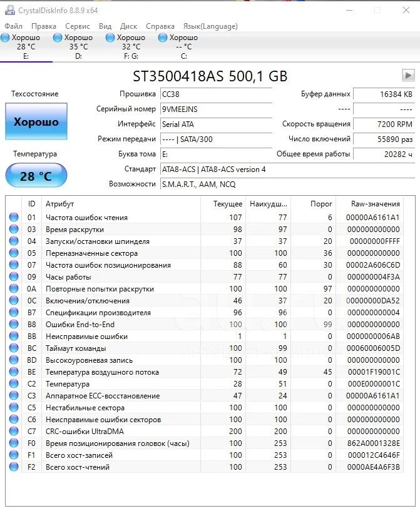Select disk F: G: tab at 32 °C
Screen dimensions: 420x511
coord(131,47)
